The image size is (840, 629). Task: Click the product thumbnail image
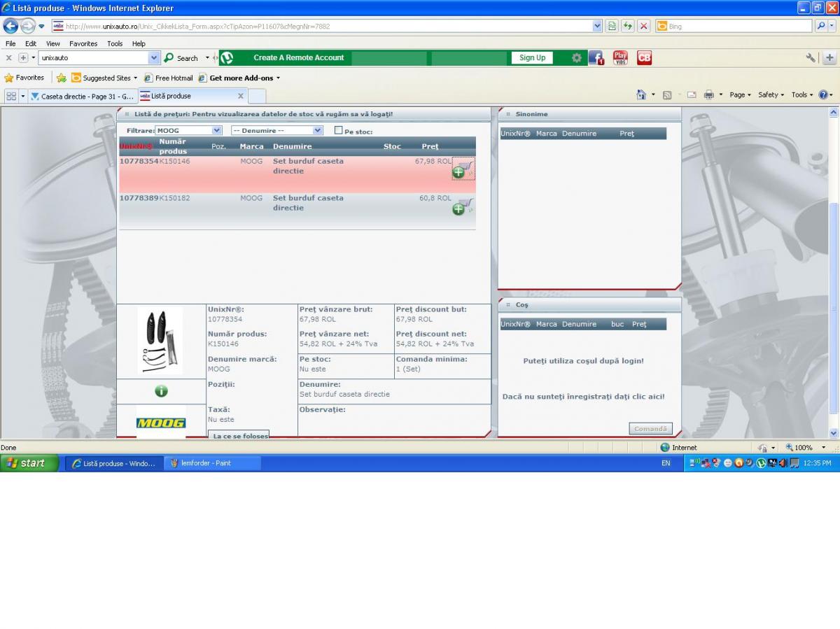tap(160, 341)
